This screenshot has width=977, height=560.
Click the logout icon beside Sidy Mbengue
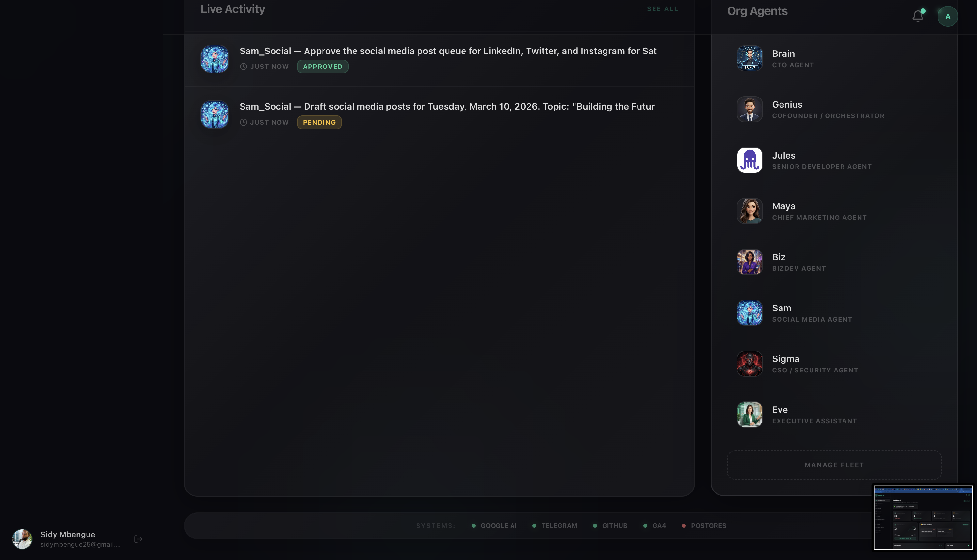coord(139,539)
